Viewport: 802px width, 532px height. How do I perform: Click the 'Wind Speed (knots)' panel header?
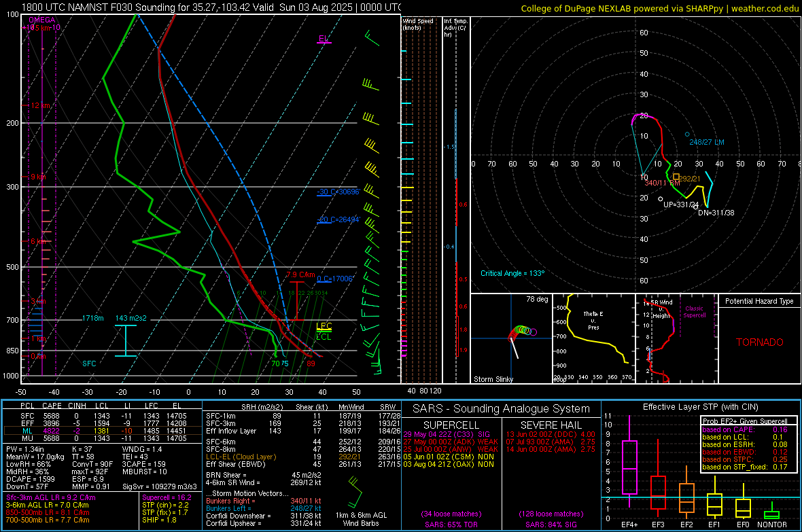pyautogui.click(x=418, y=24)
